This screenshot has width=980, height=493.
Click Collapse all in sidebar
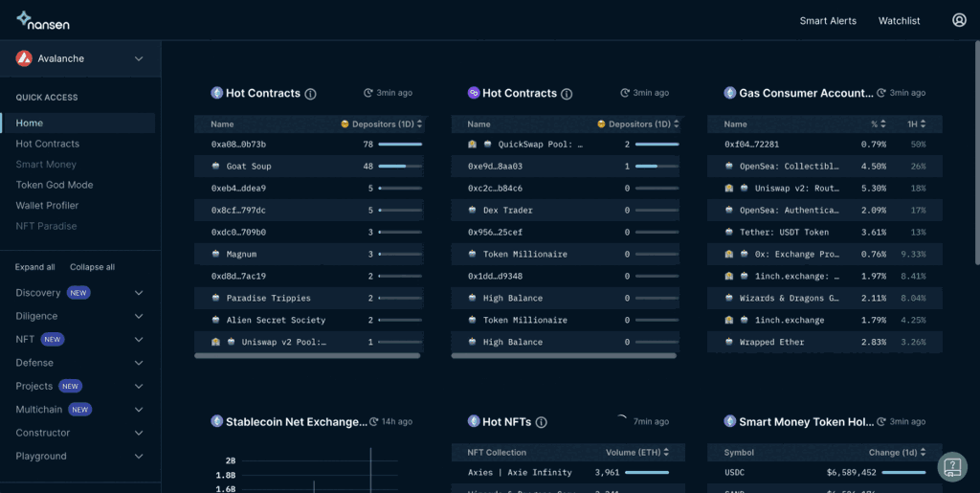tap(93, 267)
